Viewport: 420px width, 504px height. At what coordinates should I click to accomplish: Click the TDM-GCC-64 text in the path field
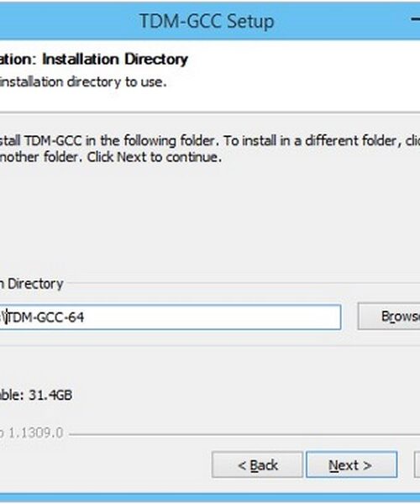click(x=45, y=318)
